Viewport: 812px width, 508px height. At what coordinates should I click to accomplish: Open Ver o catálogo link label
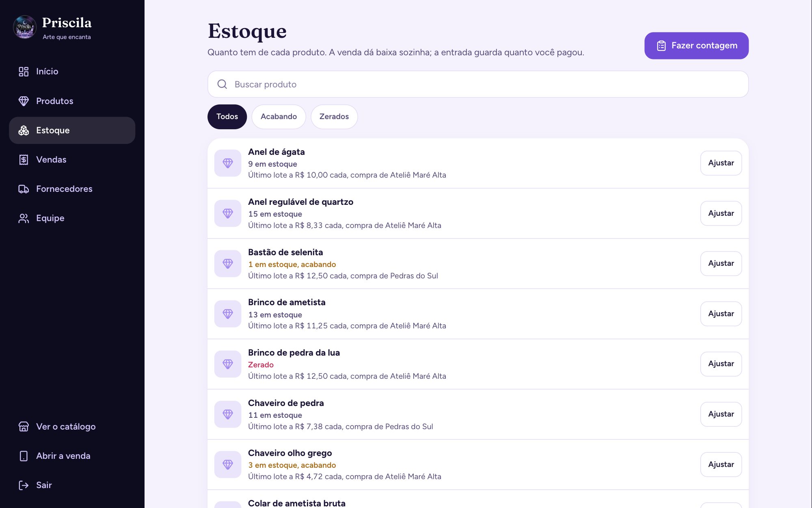[66, 427]
